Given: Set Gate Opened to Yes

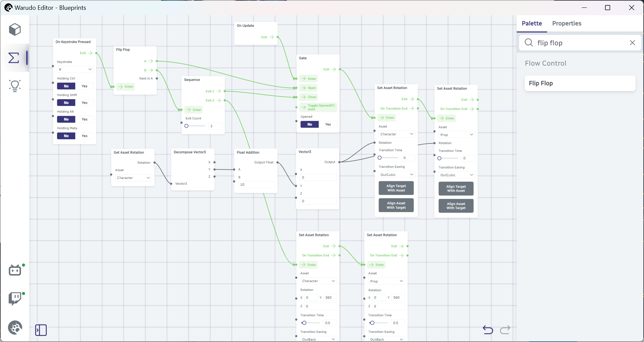Looking at the screenshot, I should [328, 124].
